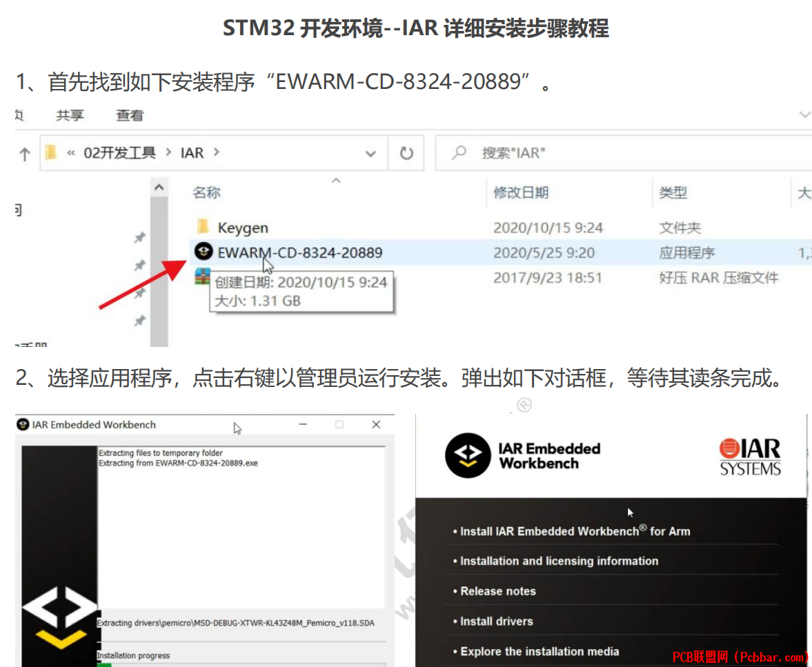Click the EWARM-CD-8324-20889 application icon
Viewport: 812px width, 667px height.
204,252
